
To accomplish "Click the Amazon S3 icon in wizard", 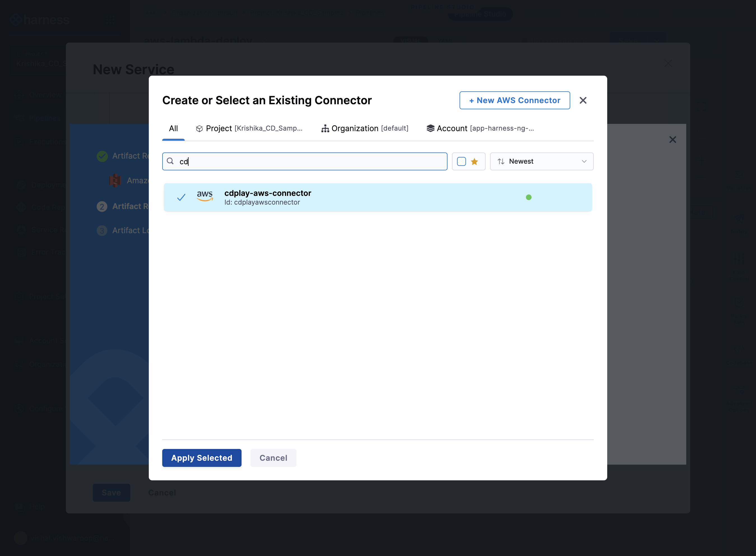I will (115, 180).
